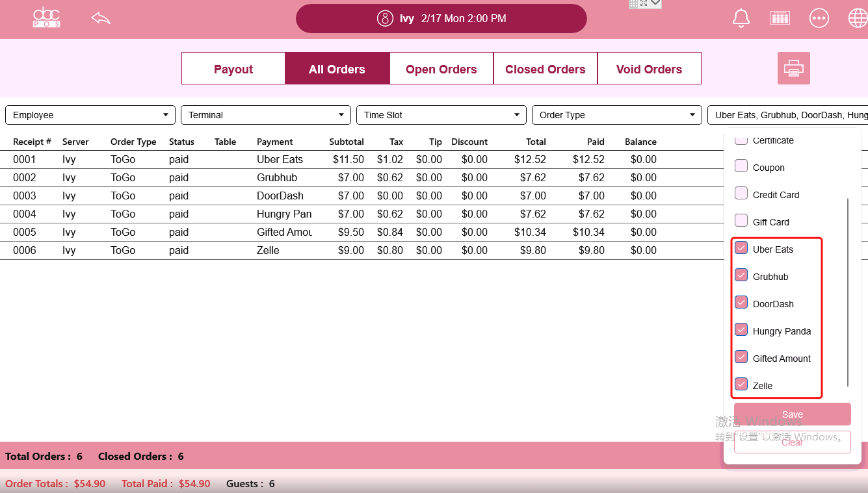Viewport: 868px width, 493px height.
Task: Switch to the Open Orders tab
Action: click(441, 69)
